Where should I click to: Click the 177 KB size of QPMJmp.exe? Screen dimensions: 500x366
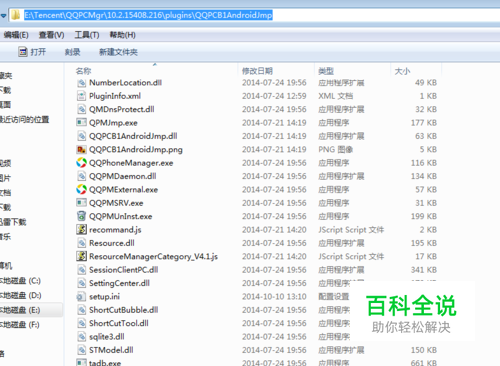[424, 123]
